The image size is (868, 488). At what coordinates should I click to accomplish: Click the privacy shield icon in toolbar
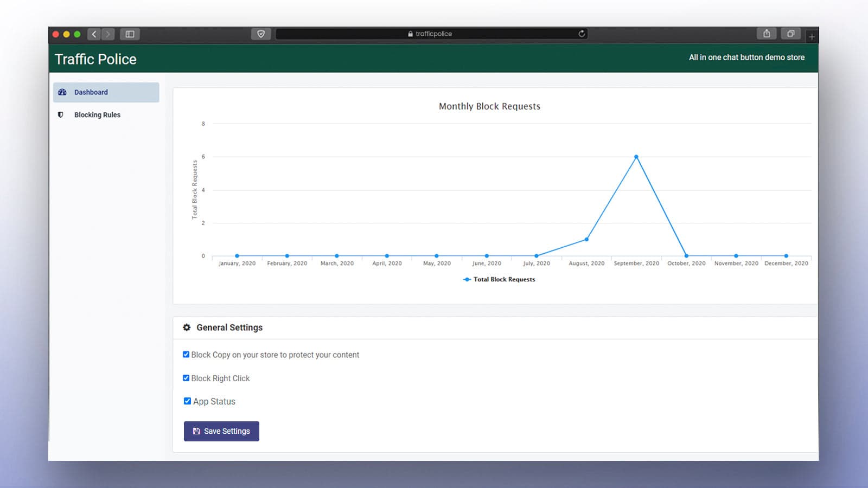click(261, 34)
